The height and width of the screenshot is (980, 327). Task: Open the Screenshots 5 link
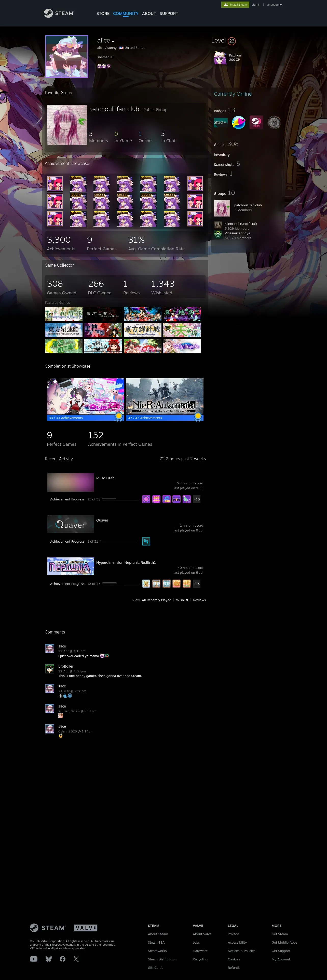(227, 164)
